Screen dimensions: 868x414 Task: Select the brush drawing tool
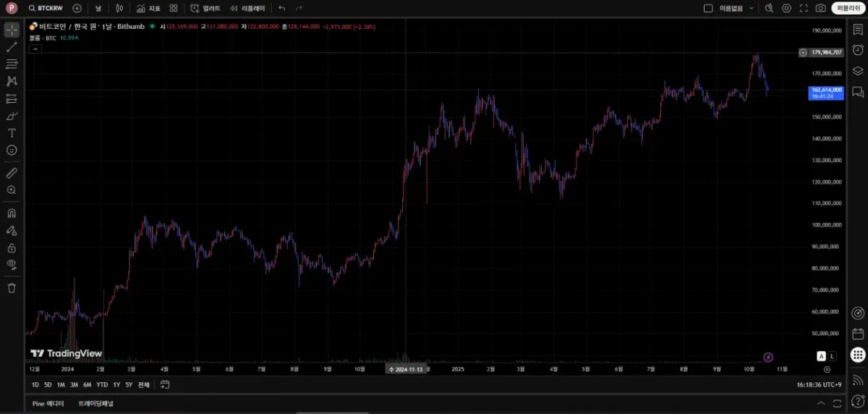pos(12,116)
